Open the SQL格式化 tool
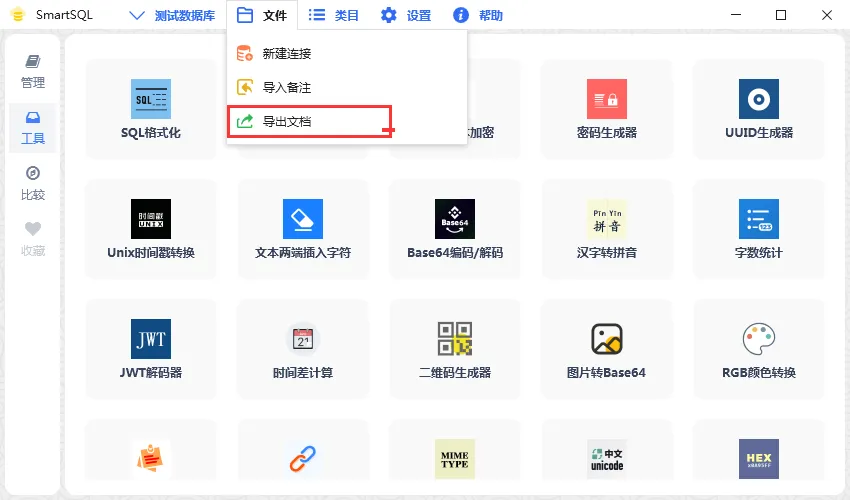The image size is (850, 500). (151, 109)
